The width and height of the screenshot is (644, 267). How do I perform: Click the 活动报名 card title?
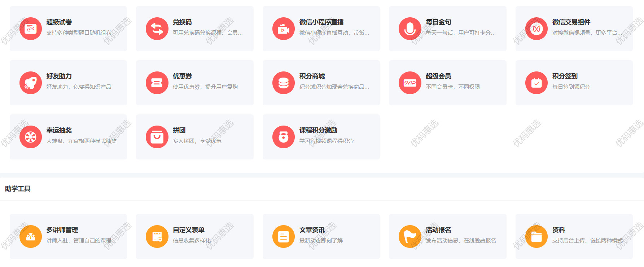click(x=438, y=230)
